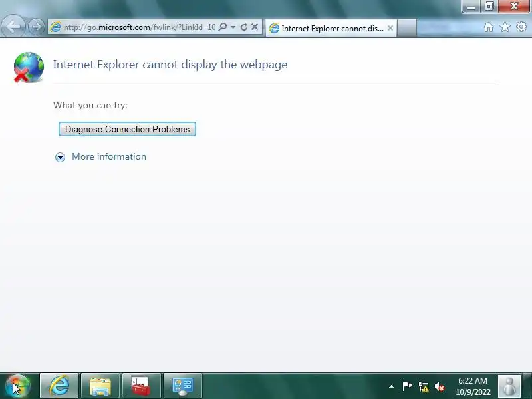Click the go.microsoft.com URL address field
The width and height of the screenshot is (532, 399).
[139, 27]
